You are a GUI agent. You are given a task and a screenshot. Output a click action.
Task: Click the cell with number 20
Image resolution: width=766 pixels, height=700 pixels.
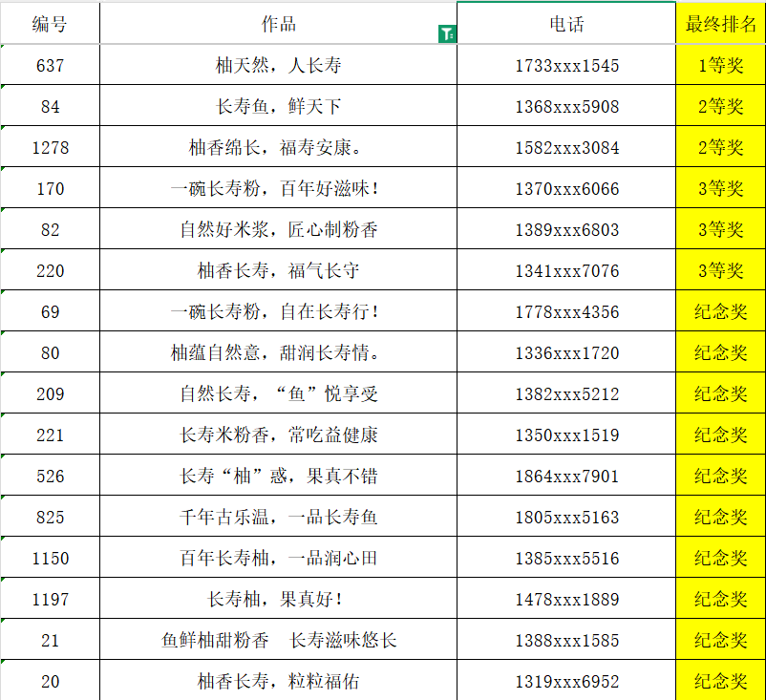click(50, 680)
